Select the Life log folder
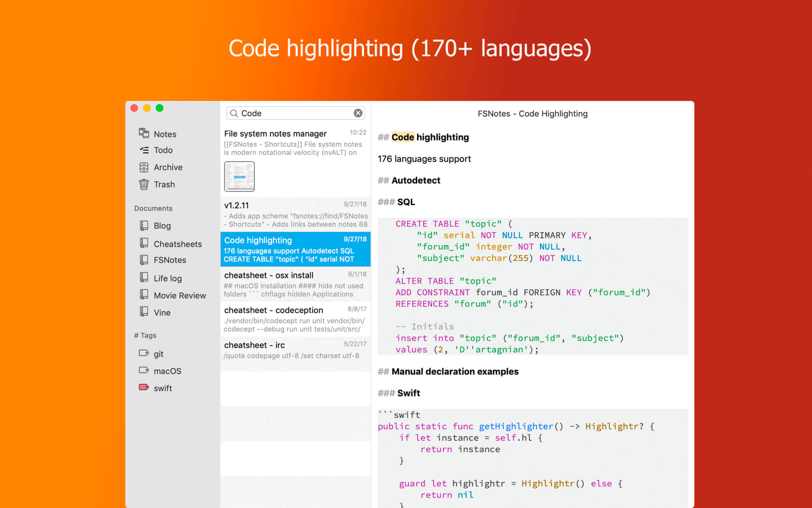Viewport: 812px width, 508px height. pos(167,278)
